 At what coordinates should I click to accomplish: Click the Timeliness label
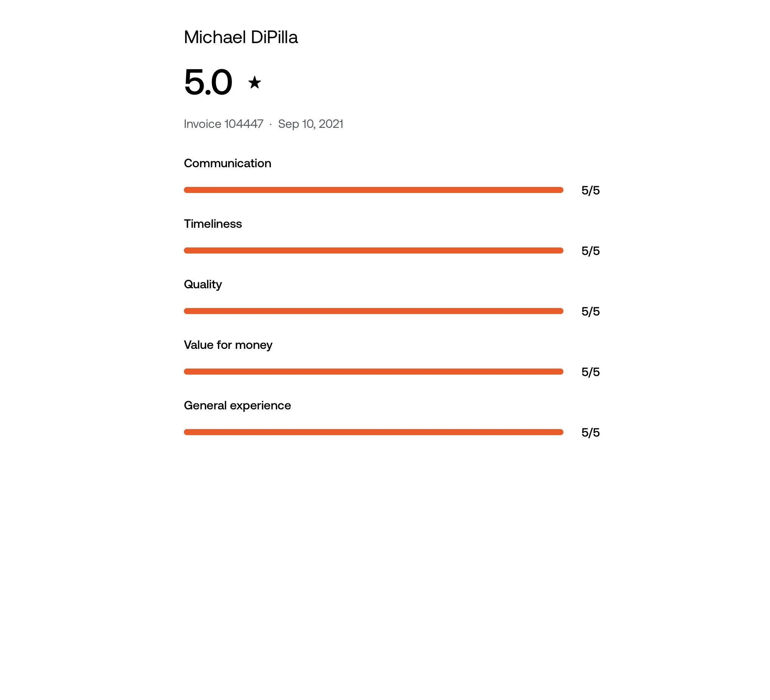213,224
